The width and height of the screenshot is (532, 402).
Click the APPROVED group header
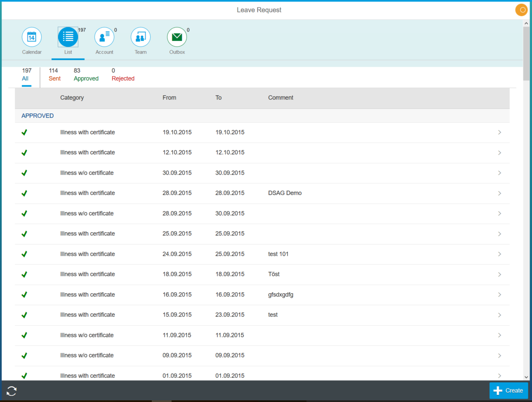(x=38, y=115)
